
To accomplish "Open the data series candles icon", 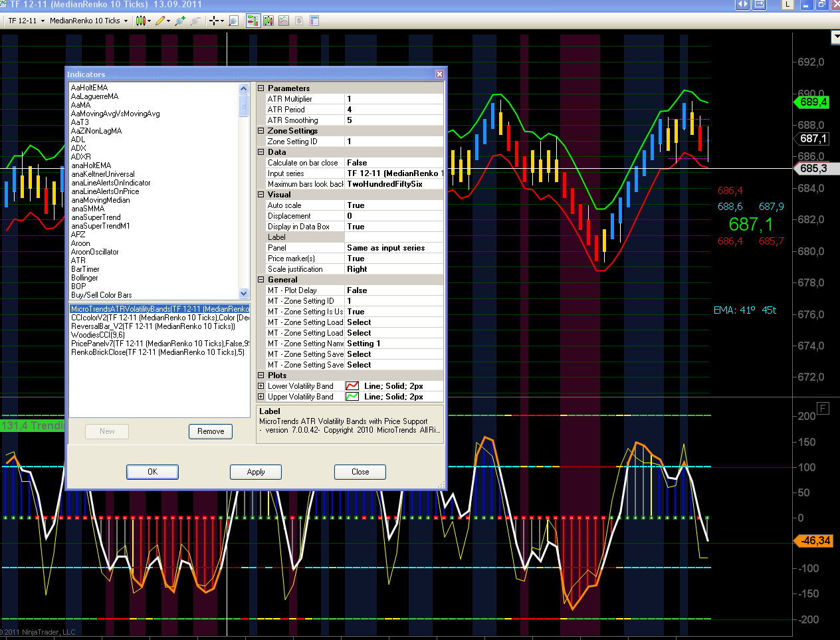I will (268, 21).
